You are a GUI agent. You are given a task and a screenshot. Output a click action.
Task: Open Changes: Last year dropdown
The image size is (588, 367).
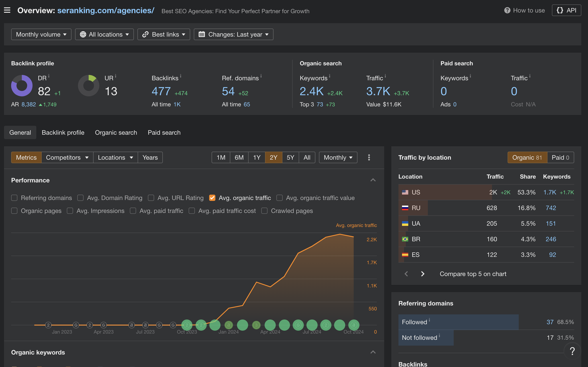click(233, 34)
